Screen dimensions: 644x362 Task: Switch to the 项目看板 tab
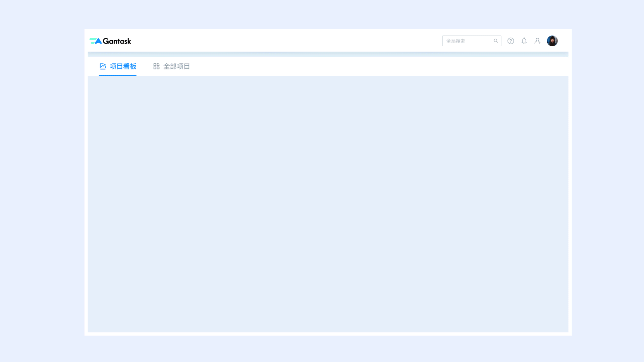click(118, 66)
